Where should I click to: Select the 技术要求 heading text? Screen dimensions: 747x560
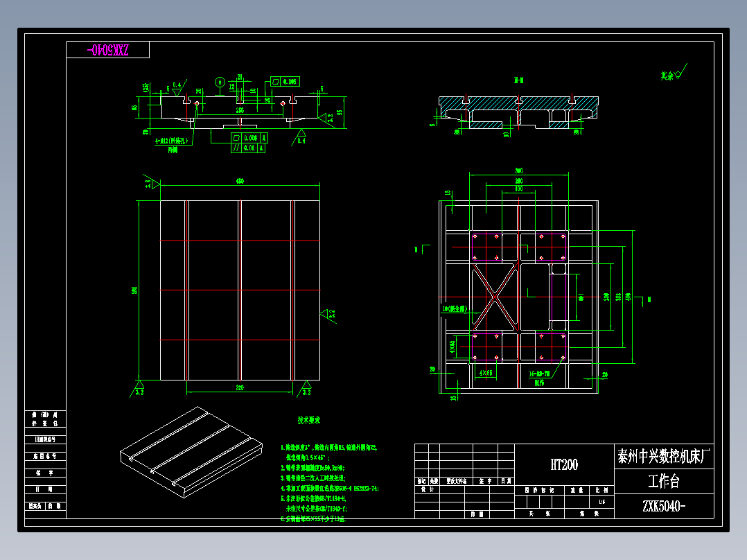point(309,420)
